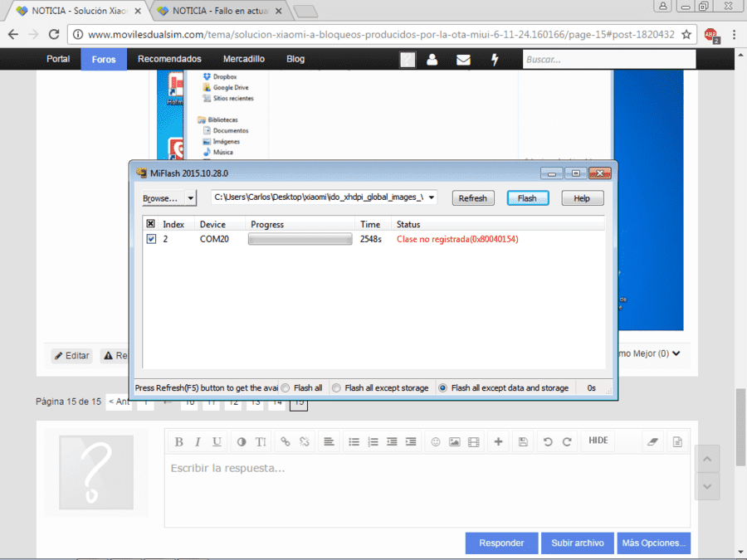
Task: Open the smilies picker
Action: tap(436, 442)
